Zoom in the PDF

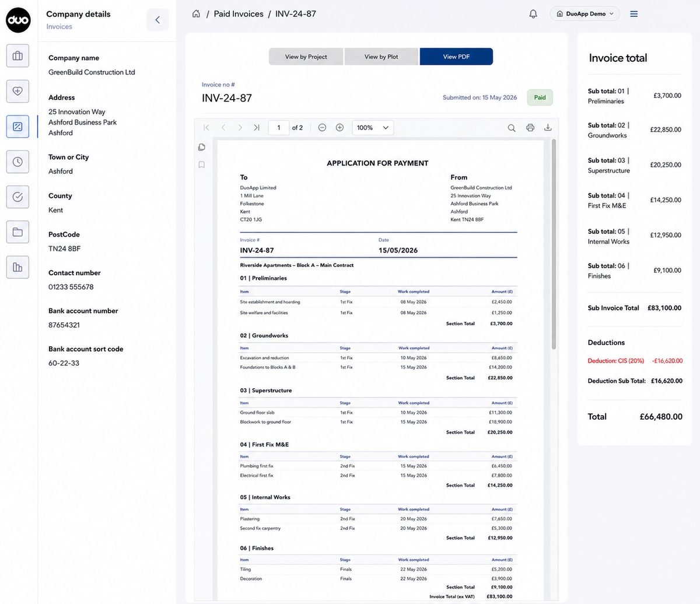(x=339, y=128)
